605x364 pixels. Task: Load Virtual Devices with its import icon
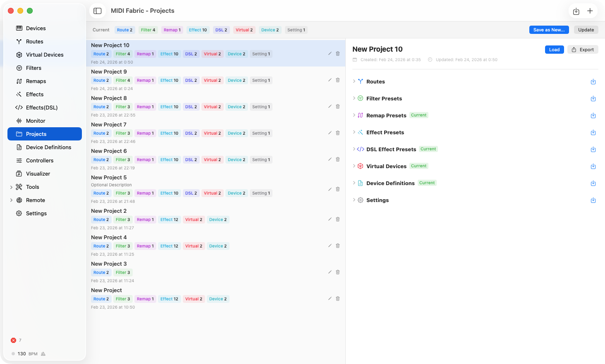point(593,167)
